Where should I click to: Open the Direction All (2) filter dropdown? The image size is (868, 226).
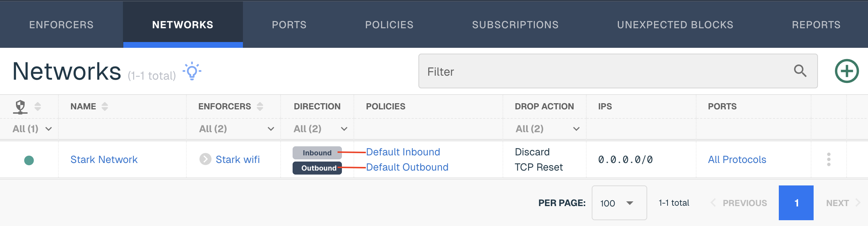[320, 129]
